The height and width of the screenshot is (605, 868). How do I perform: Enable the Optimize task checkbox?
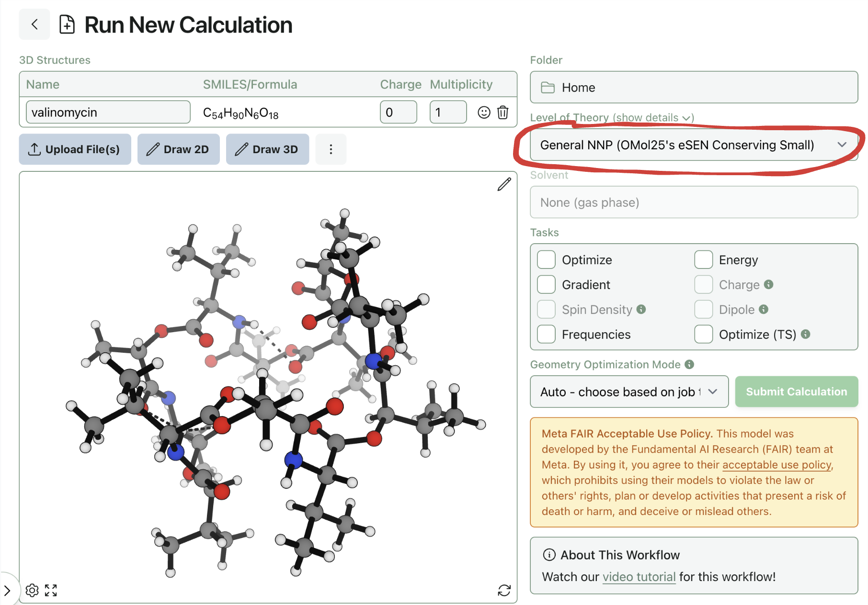[546, 260]
